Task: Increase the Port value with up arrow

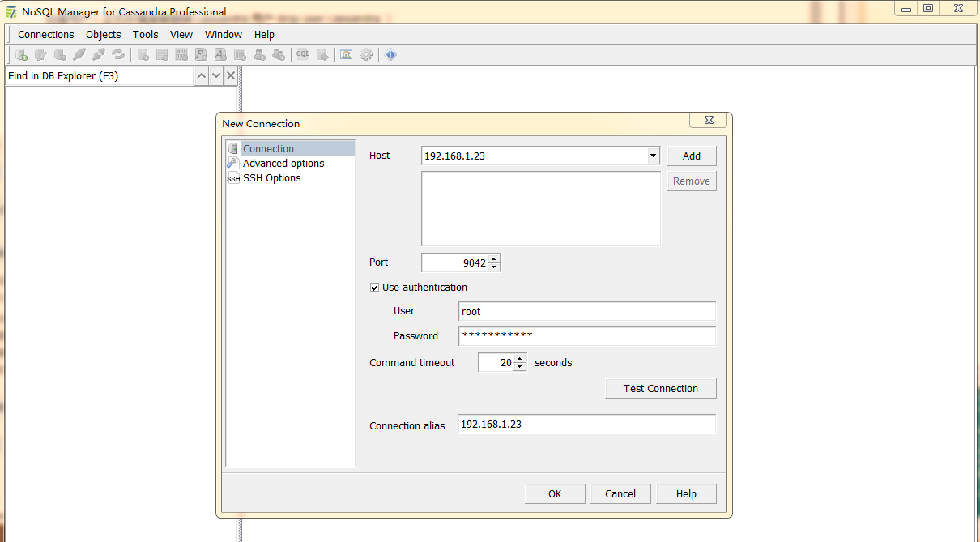Action: (x=495, y=258)
